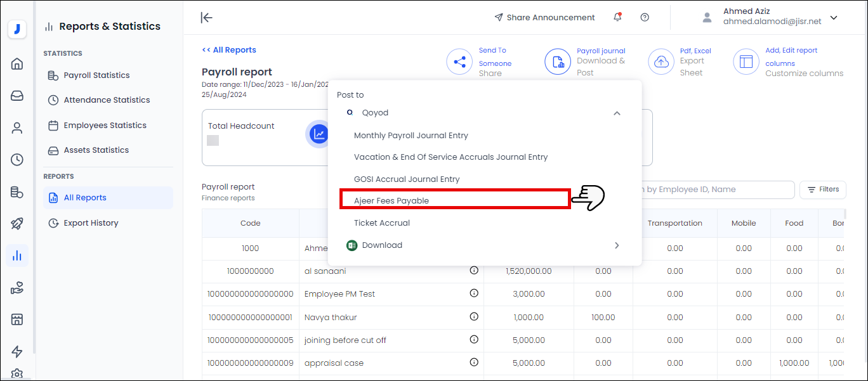
Task: Open Payroll Statistics in sidebar
Action: point(96,75)
